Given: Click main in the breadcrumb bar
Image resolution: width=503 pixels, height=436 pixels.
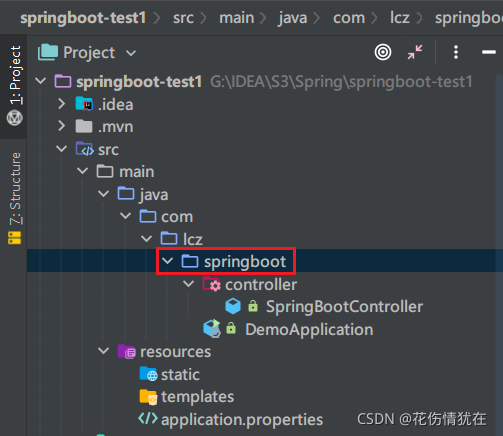Looking at the screenshot, I should tap(237, 18).
